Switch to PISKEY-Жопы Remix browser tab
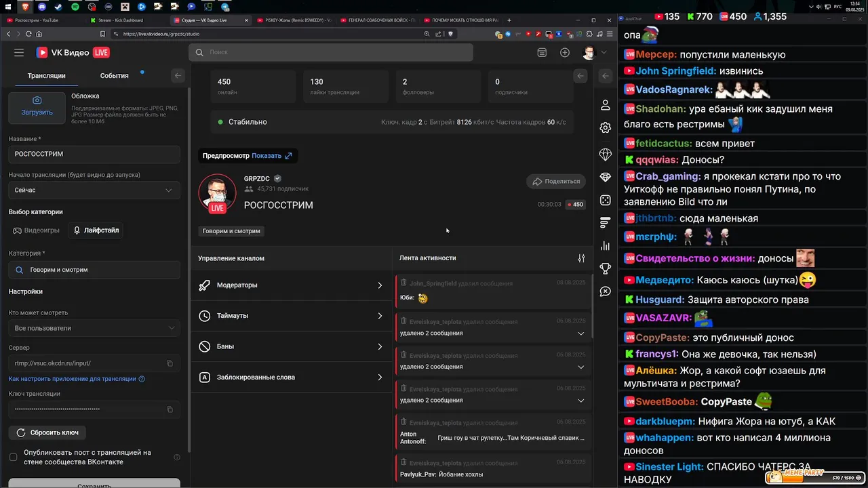 coord(294,20)
